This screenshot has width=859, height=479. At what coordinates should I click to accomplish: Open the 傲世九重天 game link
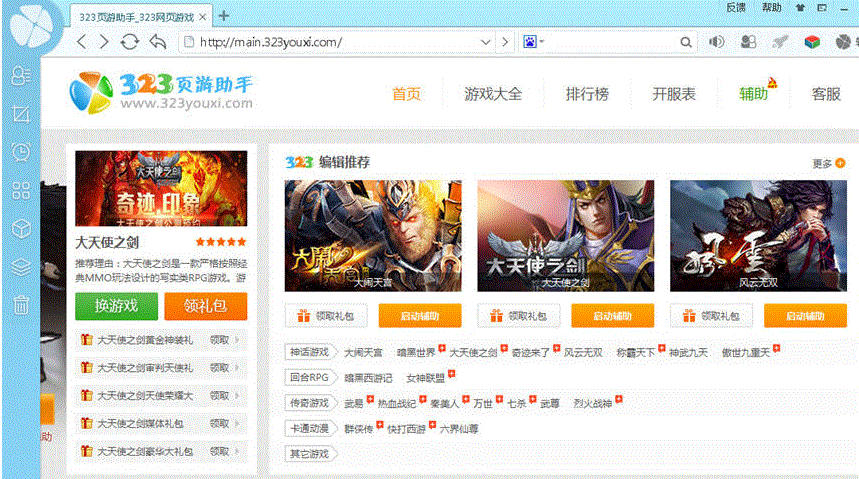[x=746, y=353]
